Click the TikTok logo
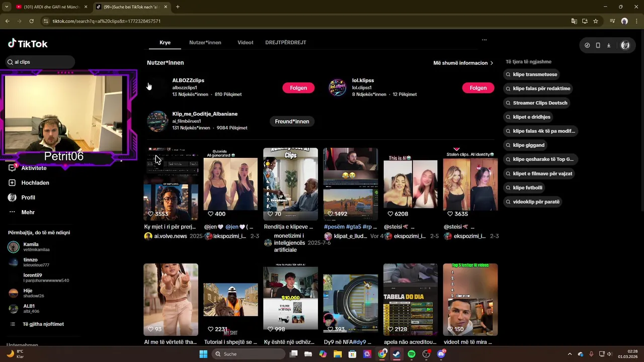 (28, 44)
